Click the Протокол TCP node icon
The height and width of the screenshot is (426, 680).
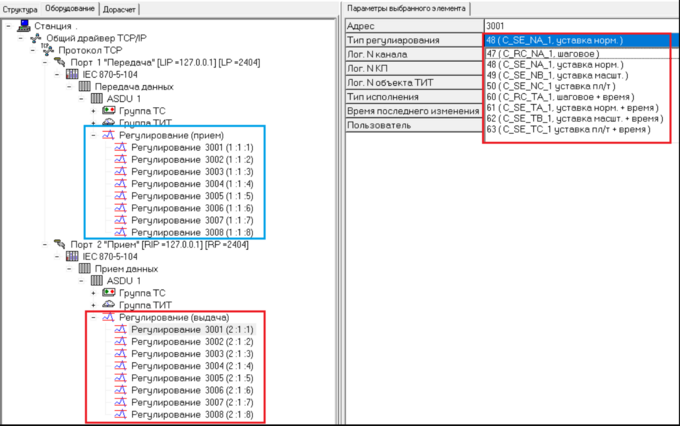coord(47,49)
